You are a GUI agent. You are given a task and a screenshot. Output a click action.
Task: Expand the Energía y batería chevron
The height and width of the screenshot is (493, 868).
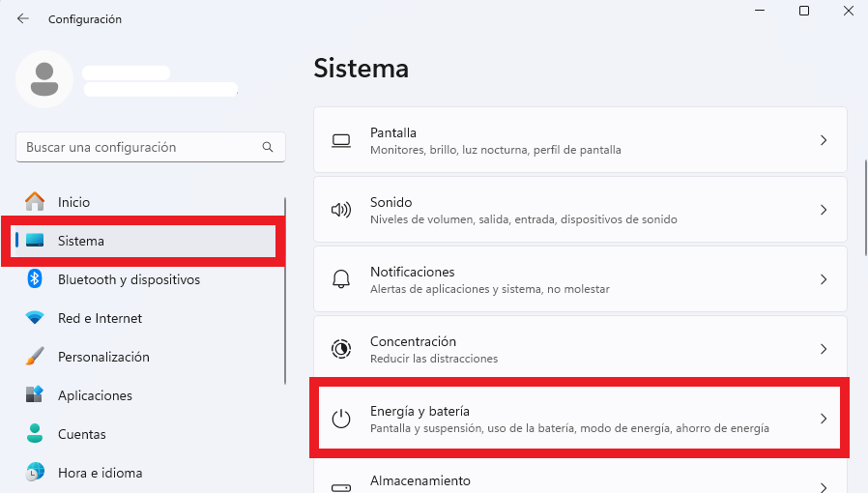824,419
